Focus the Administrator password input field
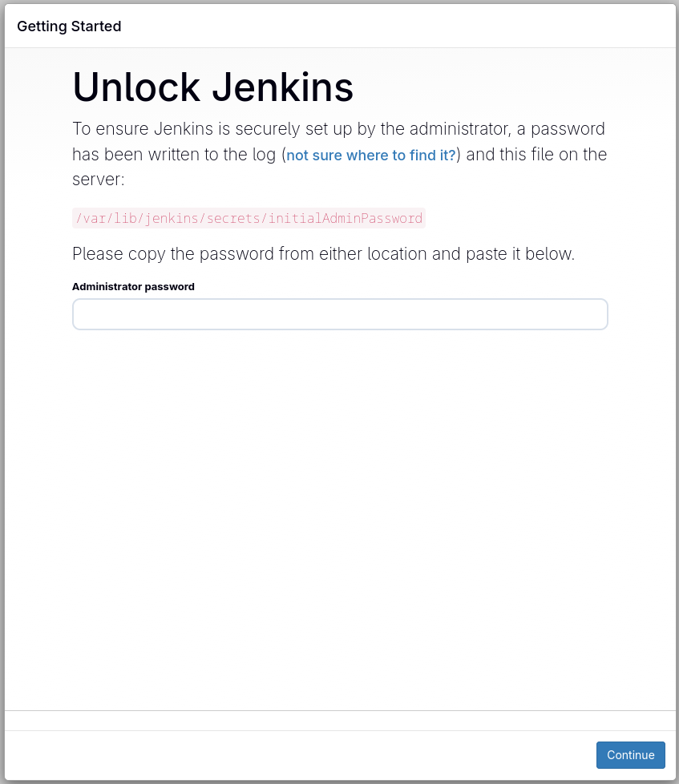 [x=340, y=314]
